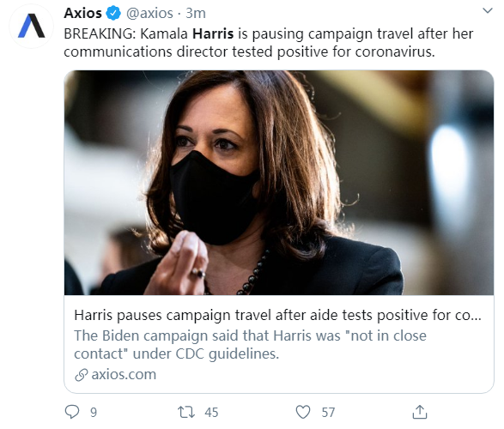Open the Axios display name link

point(83,14)
